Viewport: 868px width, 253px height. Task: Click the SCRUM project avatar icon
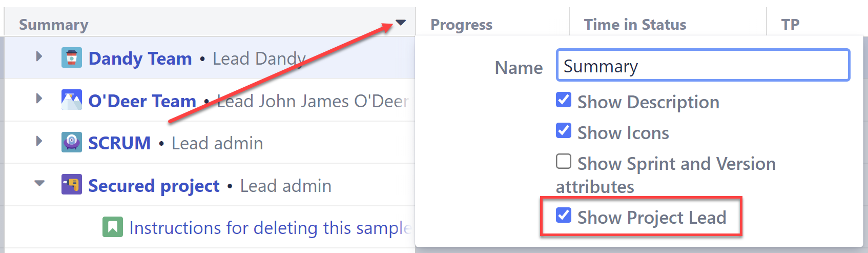(x=71, y=143)
